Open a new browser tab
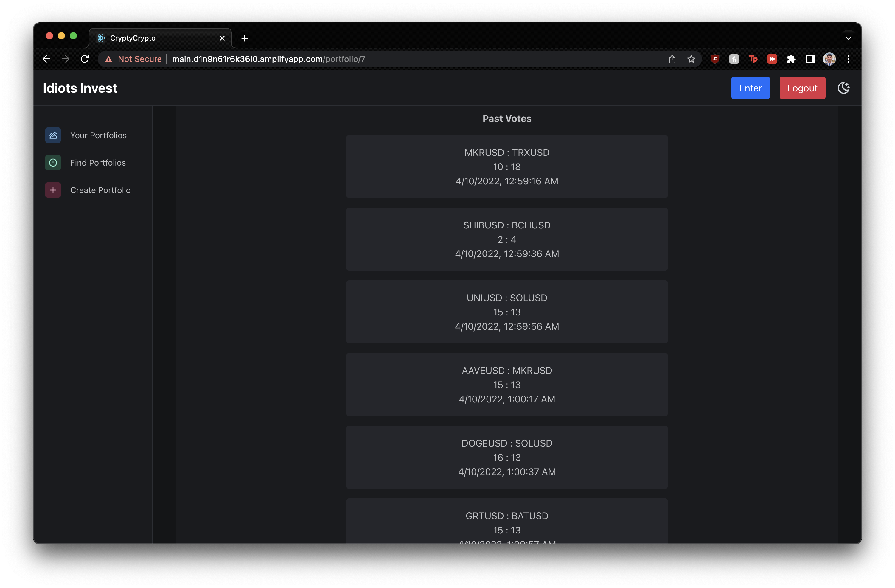895x588 pixels. pyautogui.click(x=245, y=38)
